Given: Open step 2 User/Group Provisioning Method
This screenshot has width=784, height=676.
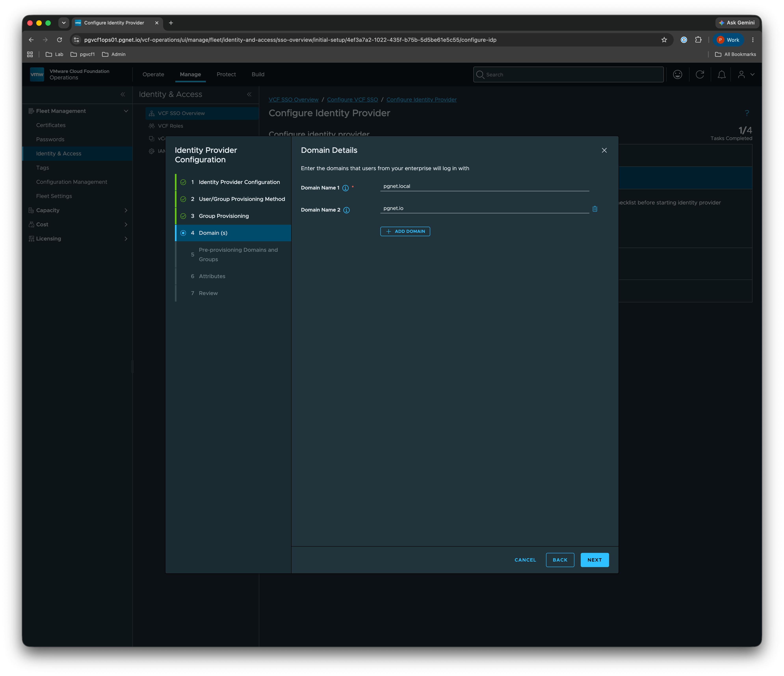Looking at the screenshot, I should click(233, 199).
